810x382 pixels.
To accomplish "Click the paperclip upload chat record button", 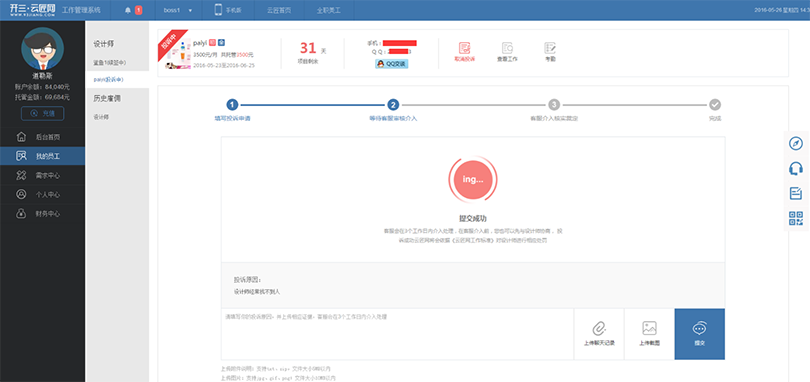I will click(x=599, y=334).
